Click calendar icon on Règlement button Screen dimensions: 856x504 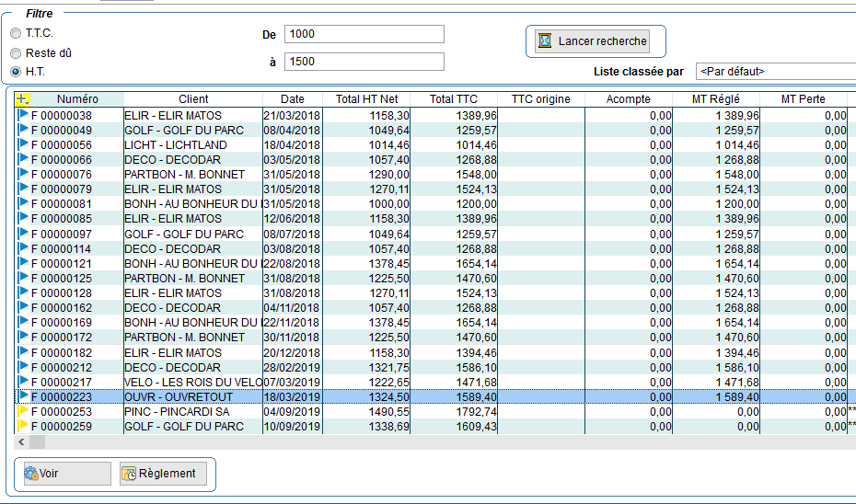click(x=129, y=474)
